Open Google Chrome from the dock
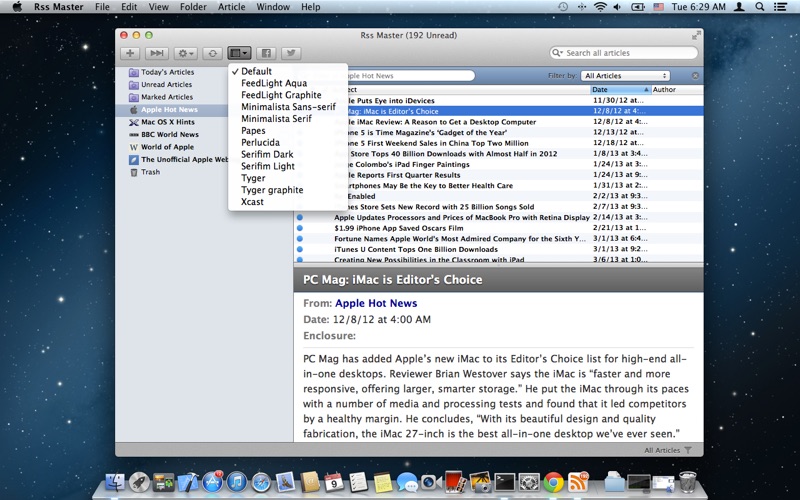This screenshot has height=500, width=800. point(553,484)
